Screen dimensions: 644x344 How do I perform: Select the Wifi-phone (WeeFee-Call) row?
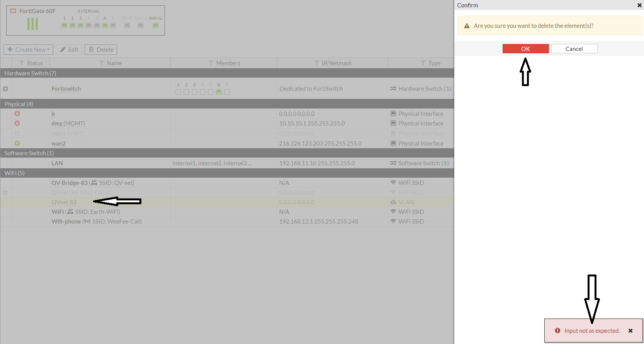(x=227, y=221)
